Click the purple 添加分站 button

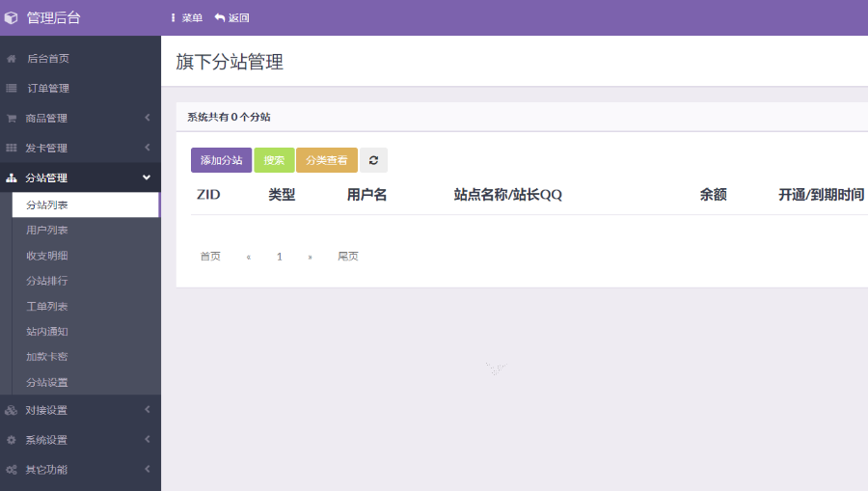(x=221, y=160)
